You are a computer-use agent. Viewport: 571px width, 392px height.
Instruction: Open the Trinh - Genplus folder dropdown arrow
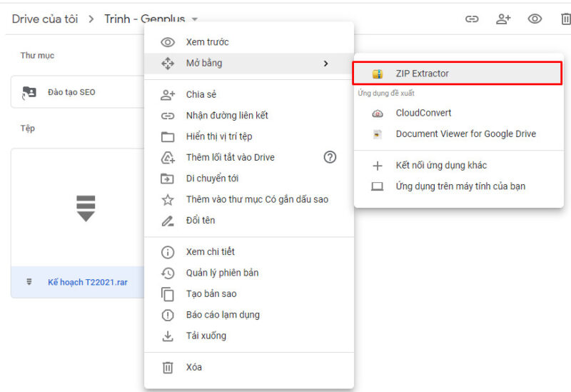point(195,19)
